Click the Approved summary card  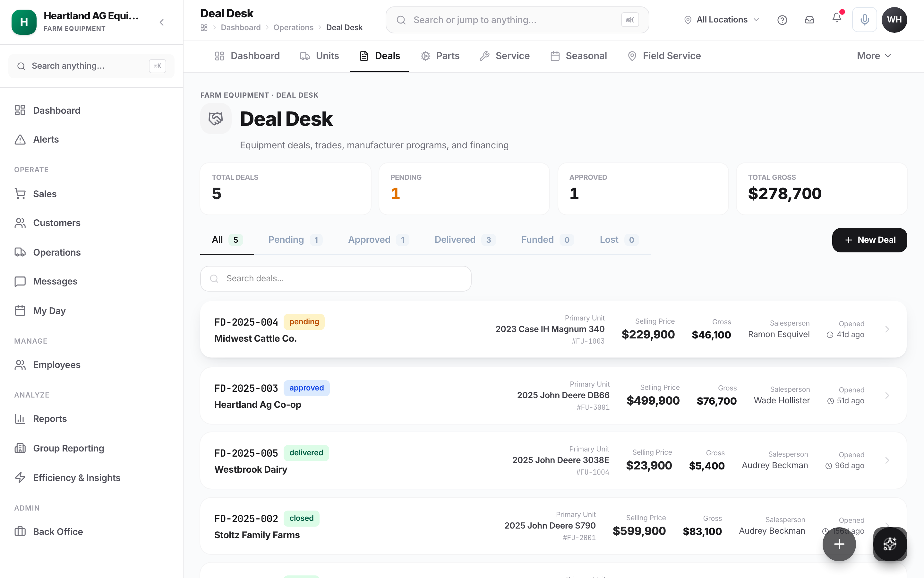pyautogui.click(x=643, y=189)
